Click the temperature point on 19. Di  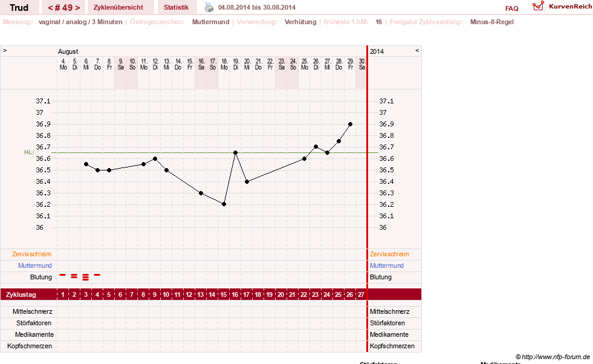point(235,153)
